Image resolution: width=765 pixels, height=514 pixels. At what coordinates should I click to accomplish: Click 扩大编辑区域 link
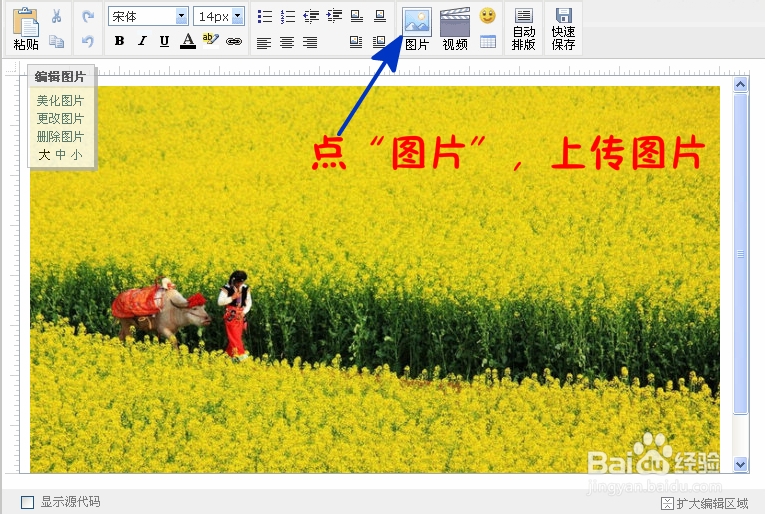click(x=705, y=503)
